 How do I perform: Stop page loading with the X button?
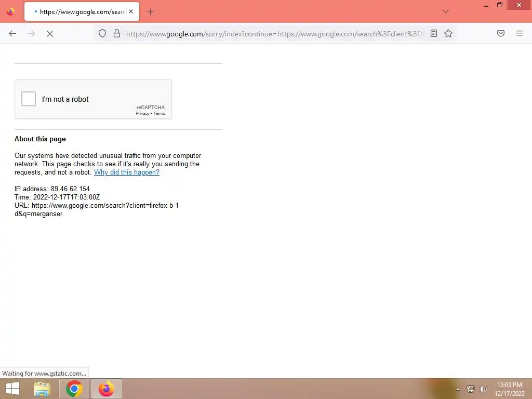(x=50, y=34)
